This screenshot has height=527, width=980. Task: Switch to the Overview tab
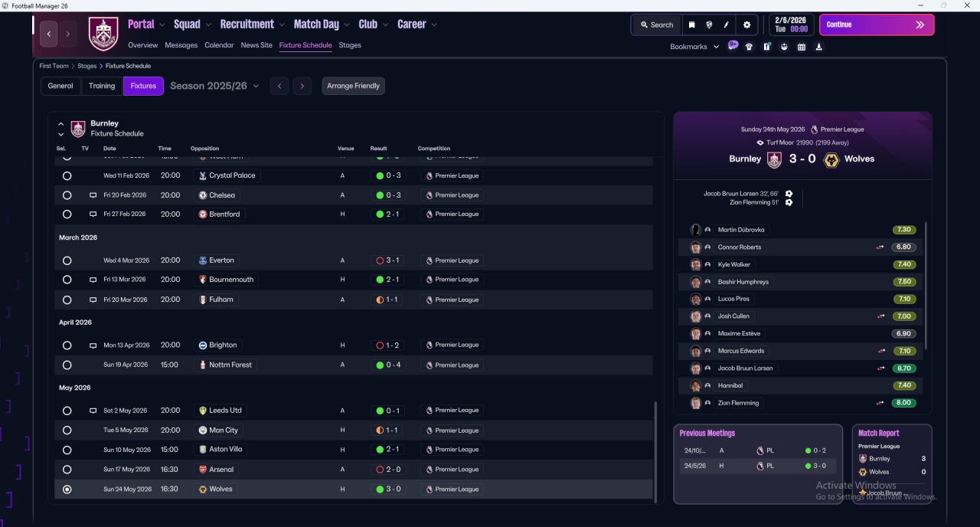143,45
